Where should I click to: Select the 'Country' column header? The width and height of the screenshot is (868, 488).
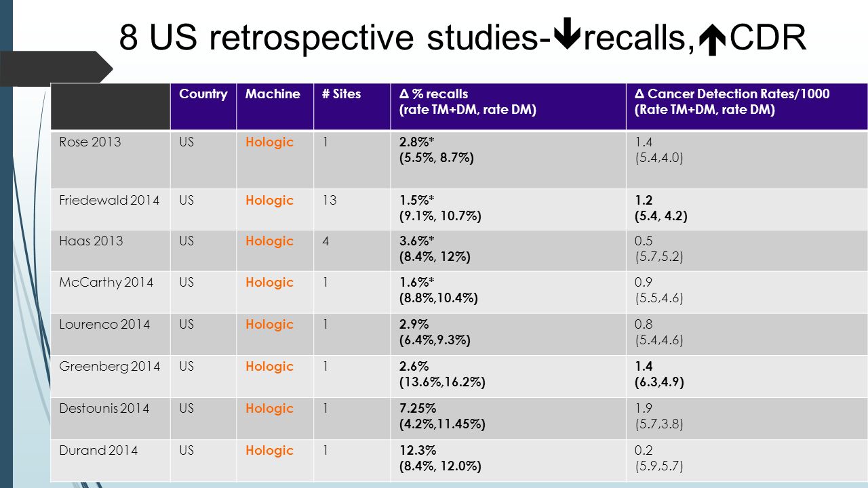(203, 106)
